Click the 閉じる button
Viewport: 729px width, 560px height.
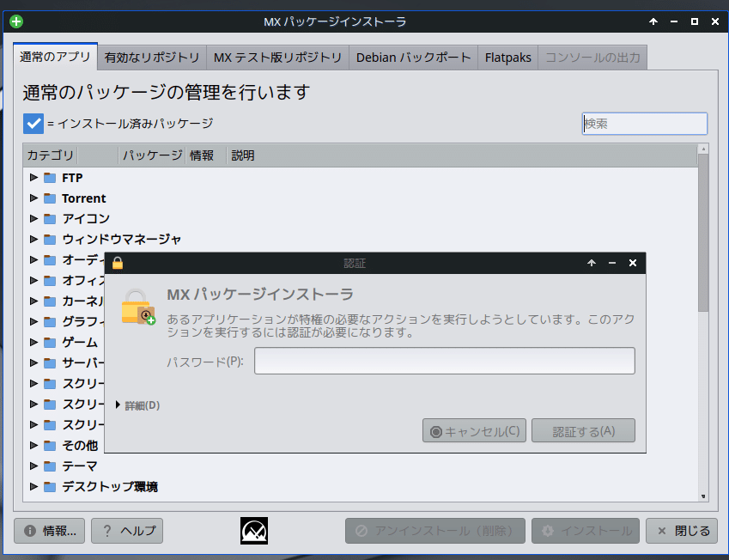tap(682, 531)
